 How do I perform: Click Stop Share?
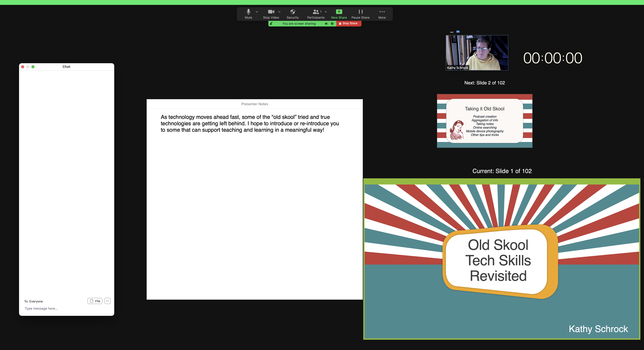(349, 24)
